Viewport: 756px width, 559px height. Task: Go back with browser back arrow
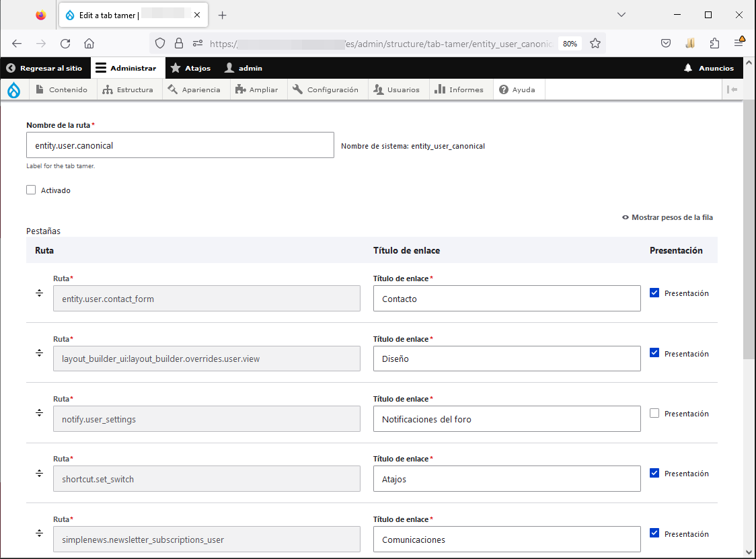click(17, 44)
